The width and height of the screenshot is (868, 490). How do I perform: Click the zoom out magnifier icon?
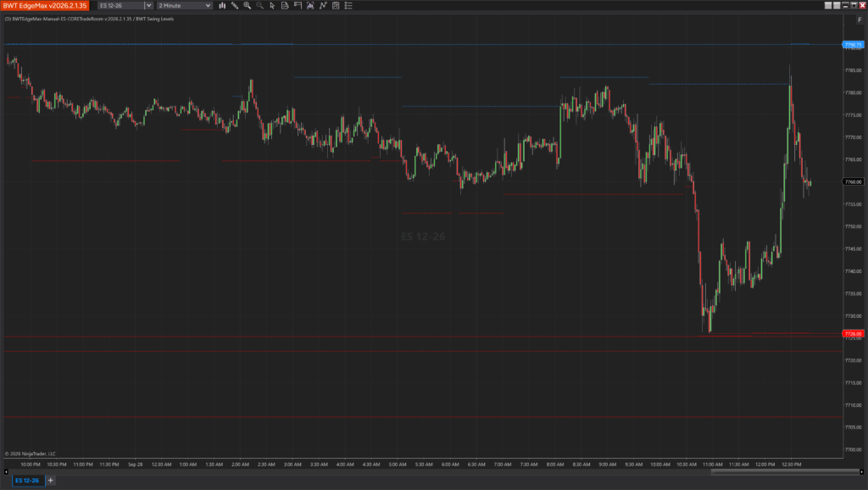pos(259,6)
